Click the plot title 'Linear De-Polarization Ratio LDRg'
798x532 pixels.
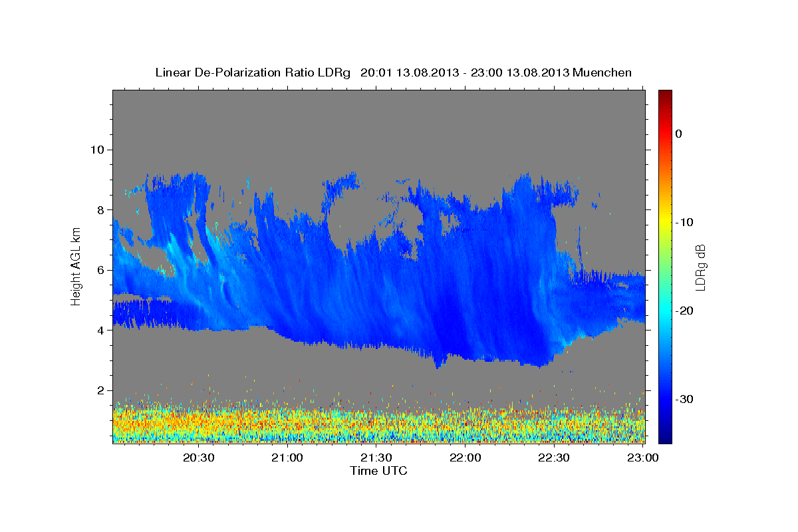pos(252,72)
